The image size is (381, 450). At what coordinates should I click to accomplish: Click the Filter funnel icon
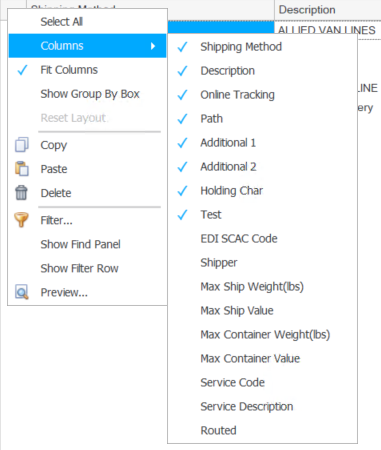21,220
